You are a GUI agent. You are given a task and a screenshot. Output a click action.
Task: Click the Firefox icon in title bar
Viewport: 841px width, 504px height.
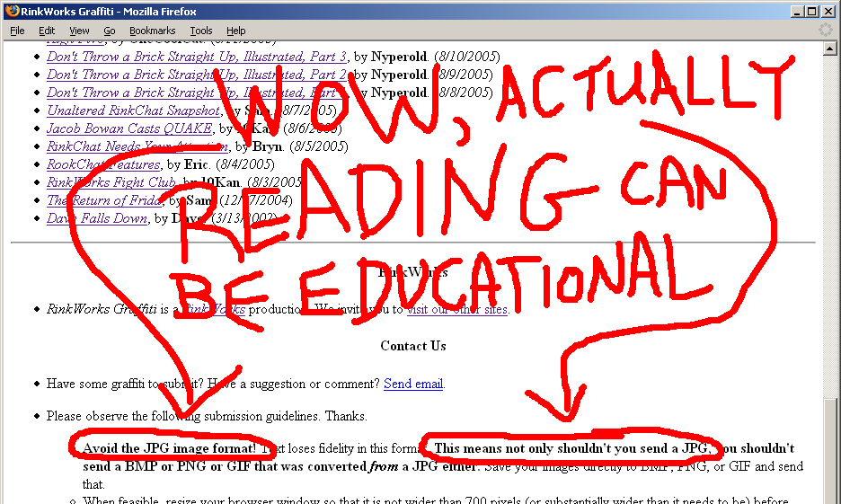click(13, 11)
